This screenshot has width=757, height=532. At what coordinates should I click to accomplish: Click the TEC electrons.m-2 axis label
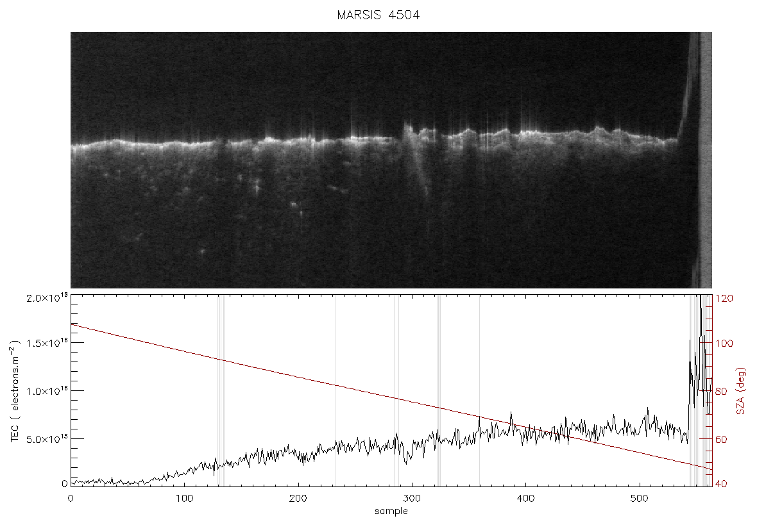point(15,390)
